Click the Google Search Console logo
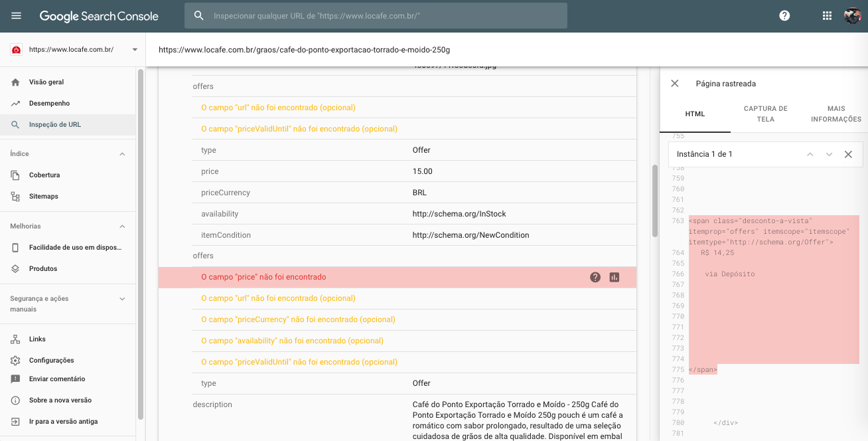The height and width of the screenshot is (441, 868). [99, 16]
